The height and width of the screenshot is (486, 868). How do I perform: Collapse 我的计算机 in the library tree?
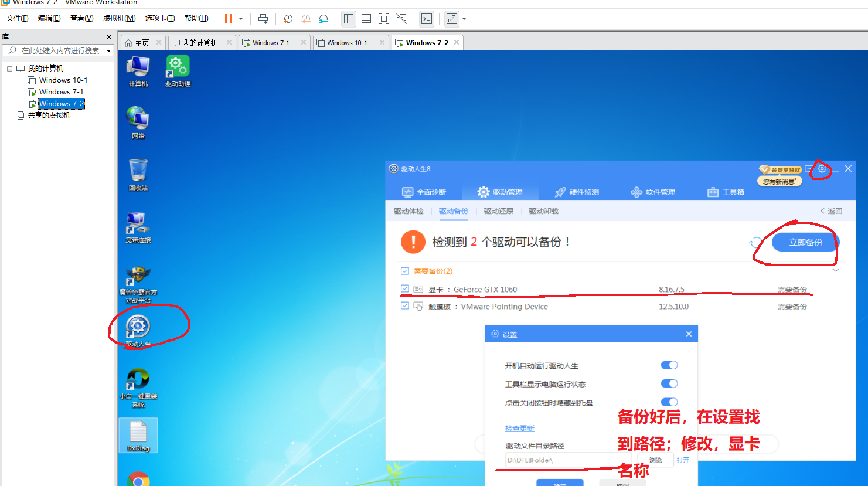pyautogui.click(x=9, y=68)
